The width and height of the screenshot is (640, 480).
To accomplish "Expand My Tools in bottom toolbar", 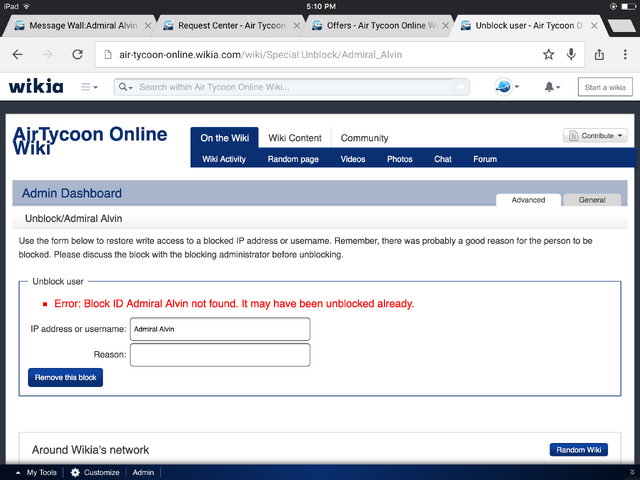I will [37, 472].
